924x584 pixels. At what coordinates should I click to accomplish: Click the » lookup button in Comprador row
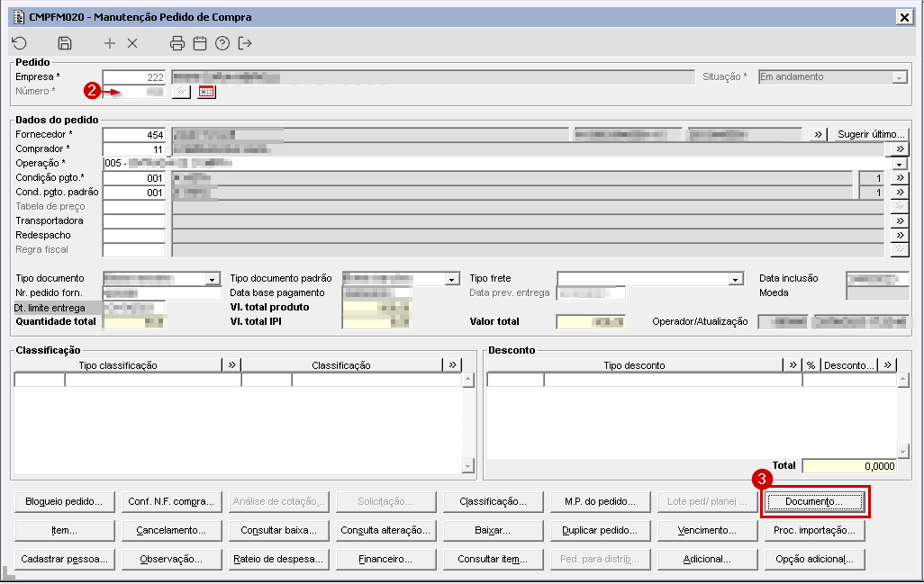(900, 149)
